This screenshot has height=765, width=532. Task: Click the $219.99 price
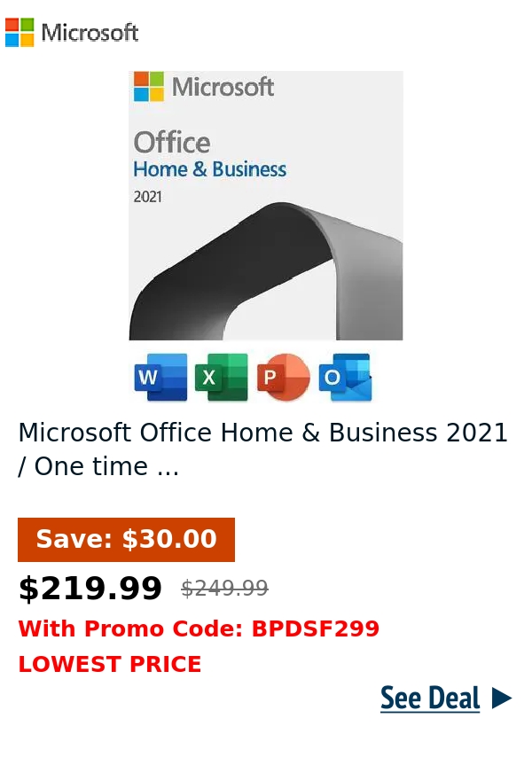click(90, 587)
